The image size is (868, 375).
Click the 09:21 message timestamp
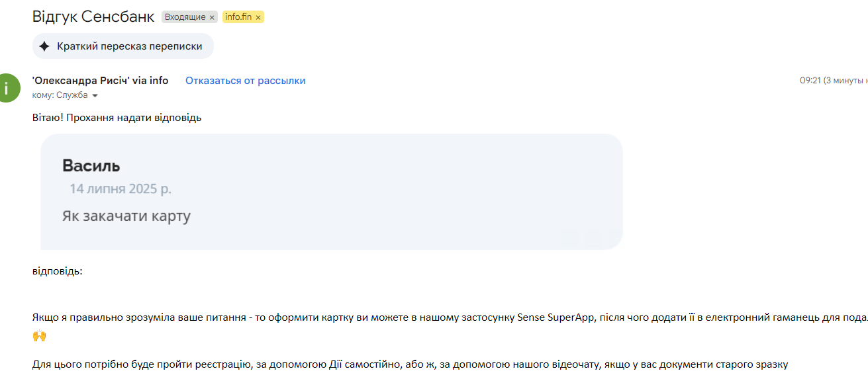tap(810, 81)
